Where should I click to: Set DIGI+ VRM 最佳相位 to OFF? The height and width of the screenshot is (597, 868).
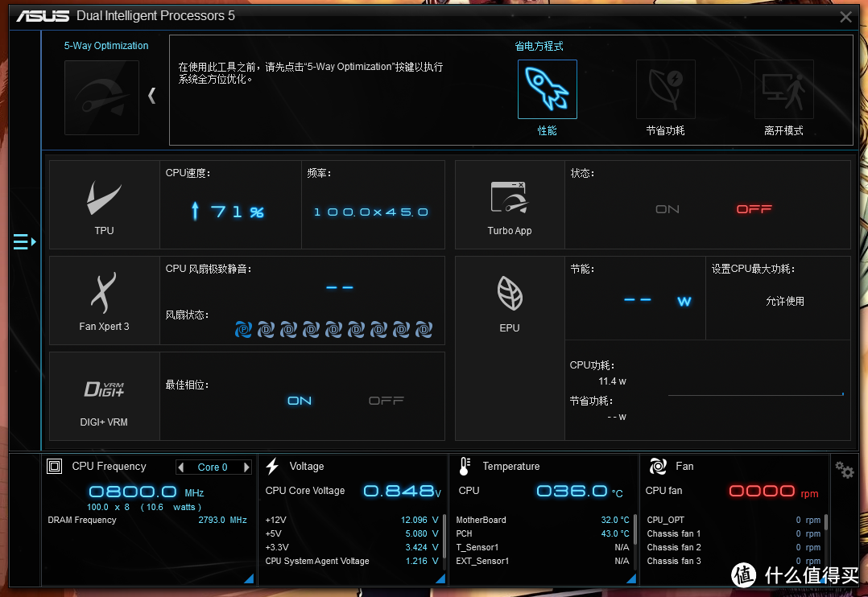[386, 401]
